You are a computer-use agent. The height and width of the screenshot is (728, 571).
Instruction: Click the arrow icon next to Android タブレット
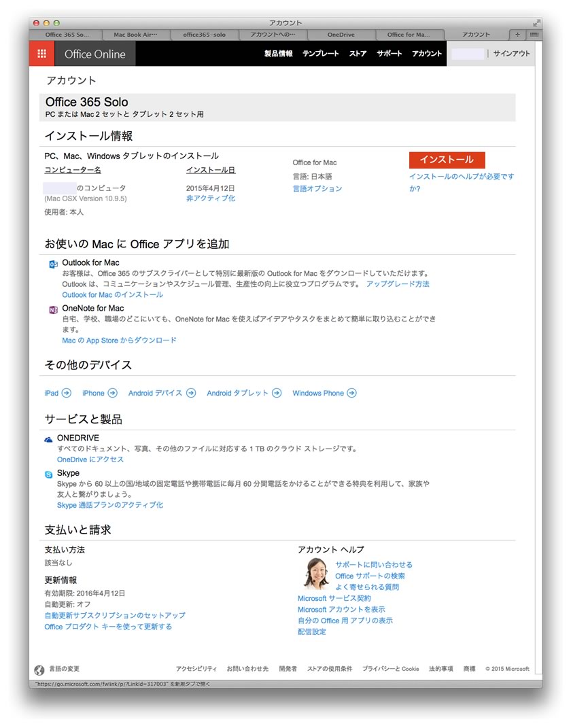277,393
